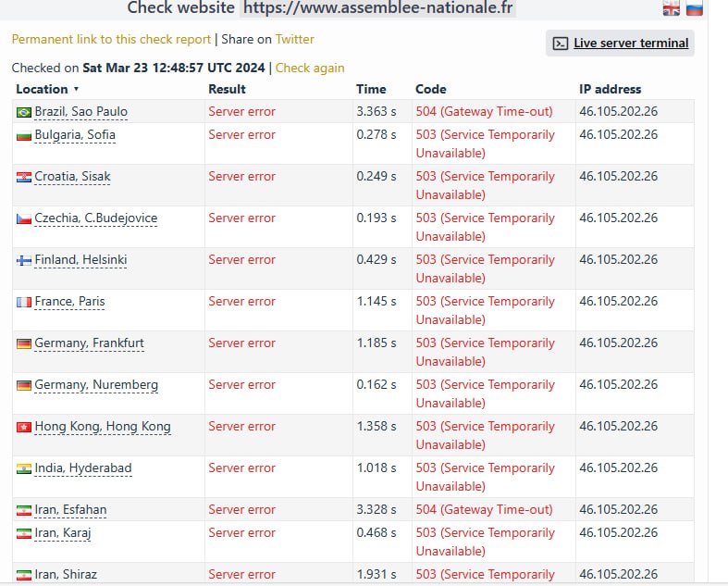The height and width of the screenshot is (586, 728).
Task: Select the Server error result for Bulgaria, Sofia
Action: pos(241,135)
